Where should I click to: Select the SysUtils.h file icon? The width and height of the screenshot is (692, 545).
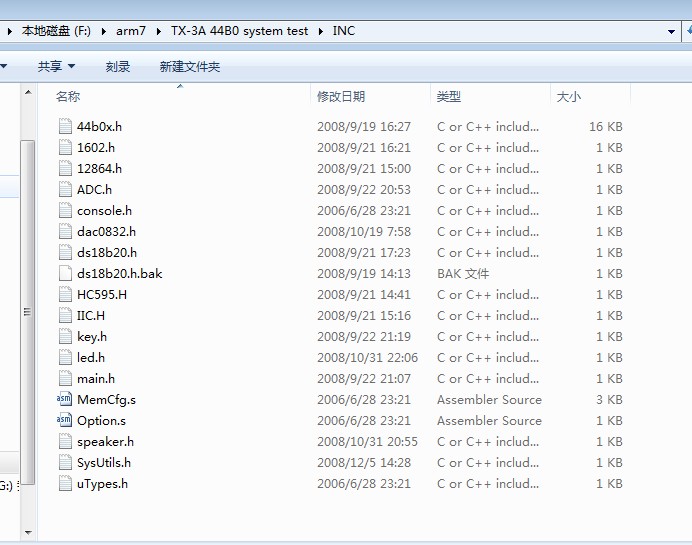pyautogui.click(x=65, y=462)
